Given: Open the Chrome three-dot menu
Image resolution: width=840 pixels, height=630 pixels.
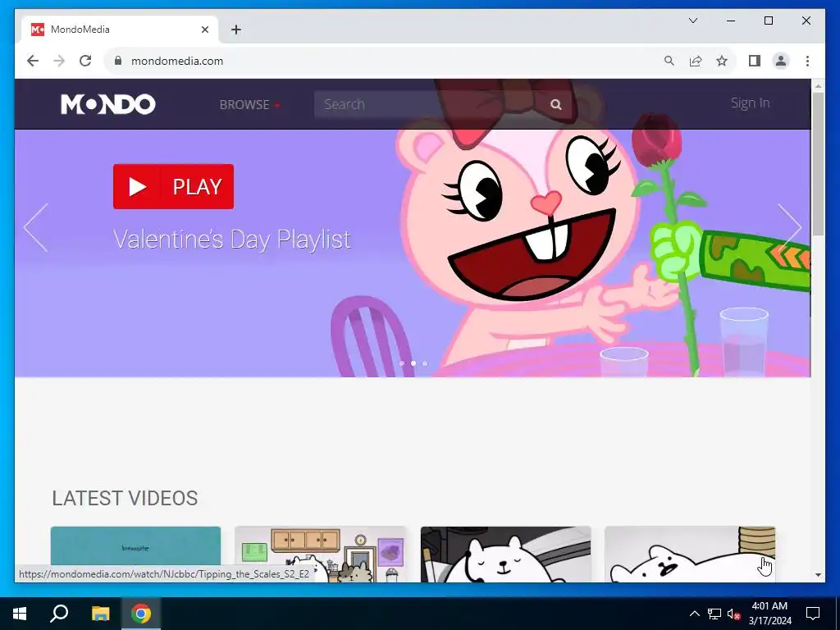Looking at the screenshot, I should tap(807, 61).
